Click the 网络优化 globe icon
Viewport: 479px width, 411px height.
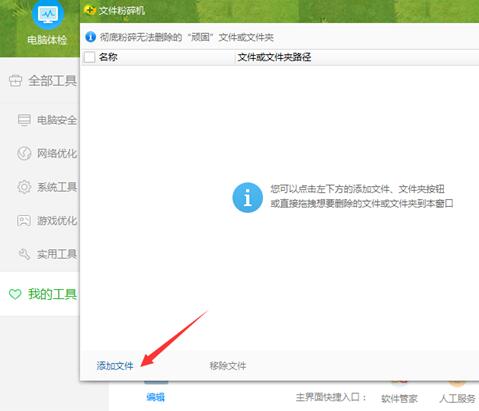pos(24,153)
